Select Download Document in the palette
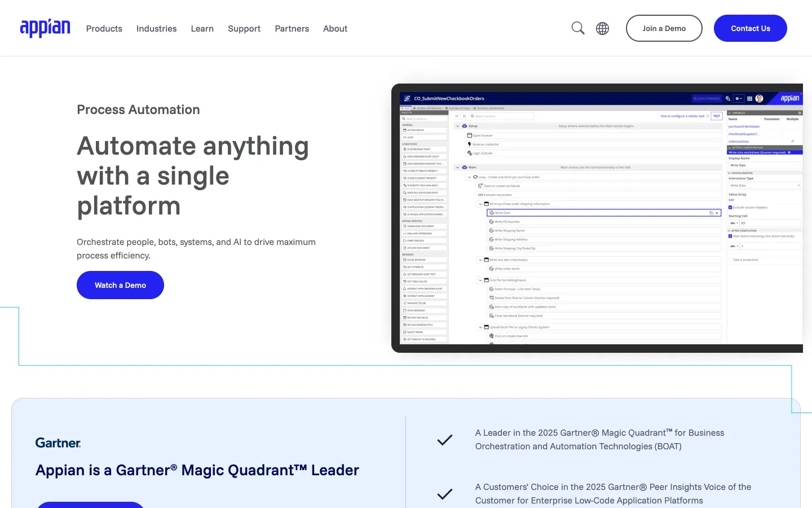The image size is (812, 508). (424, 226)
